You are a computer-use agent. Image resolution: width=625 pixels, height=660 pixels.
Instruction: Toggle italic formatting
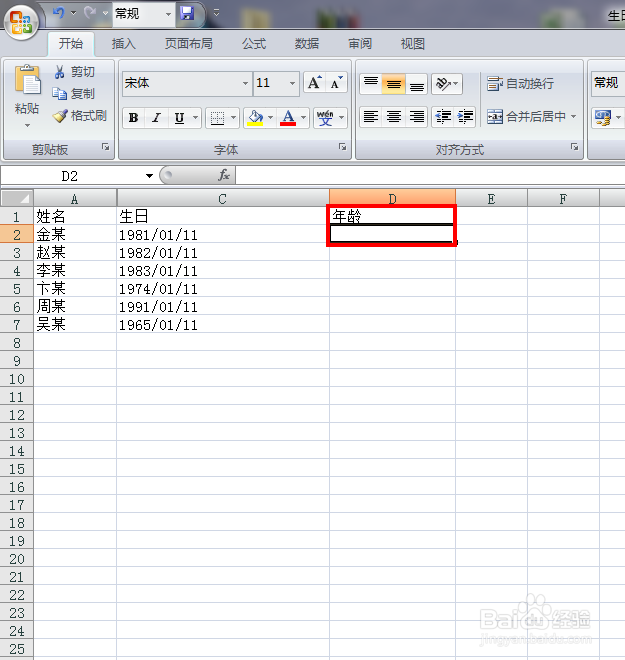pos(157,118)
